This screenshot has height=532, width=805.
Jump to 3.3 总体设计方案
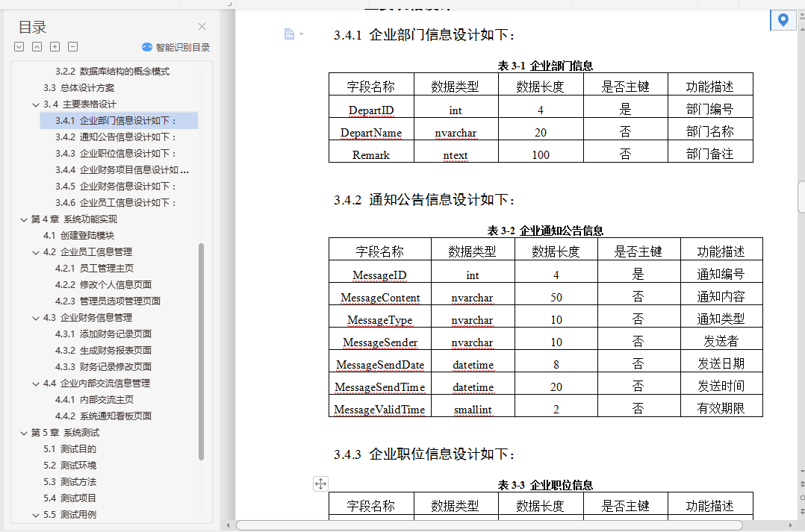click(79, 88)
